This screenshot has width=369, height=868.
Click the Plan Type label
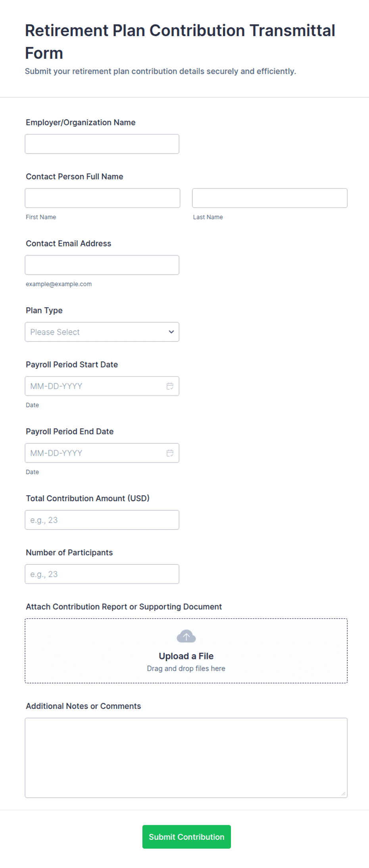point(44,310)
